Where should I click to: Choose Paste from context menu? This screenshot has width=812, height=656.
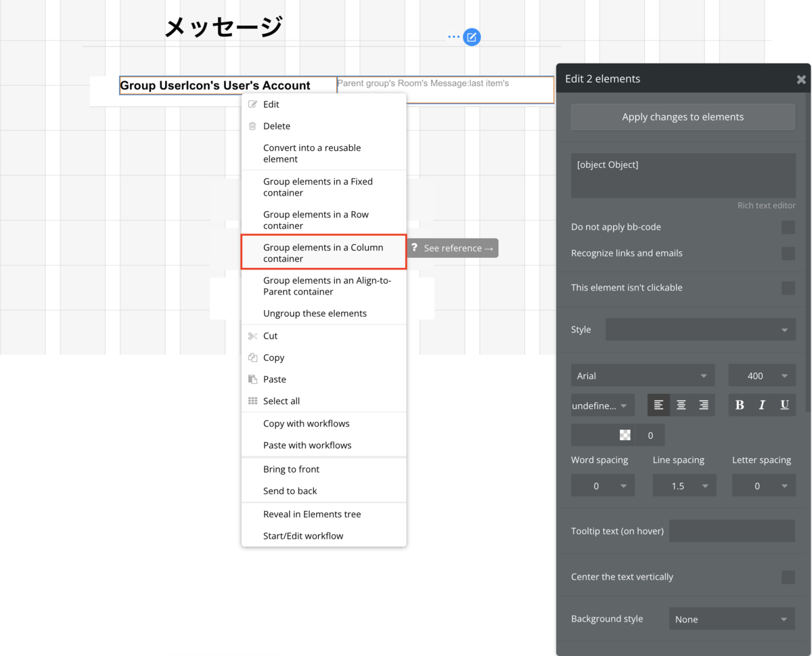point(323,379)
